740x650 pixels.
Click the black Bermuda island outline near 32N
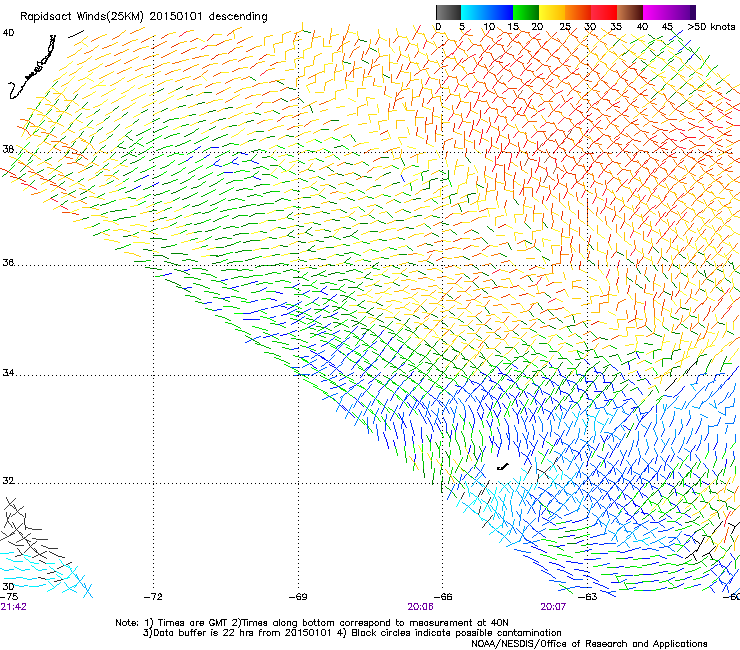(x=504, y=467)
